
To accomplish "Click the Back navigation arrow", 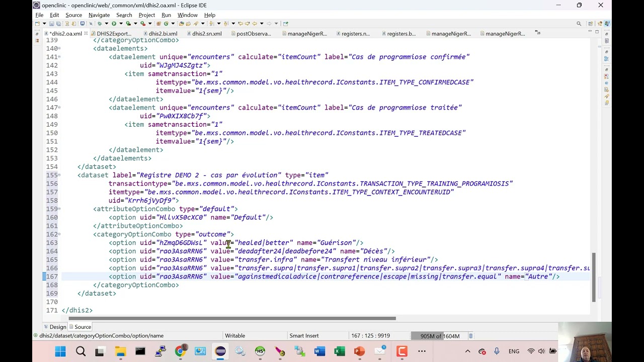I will click(x=255, y=23).
